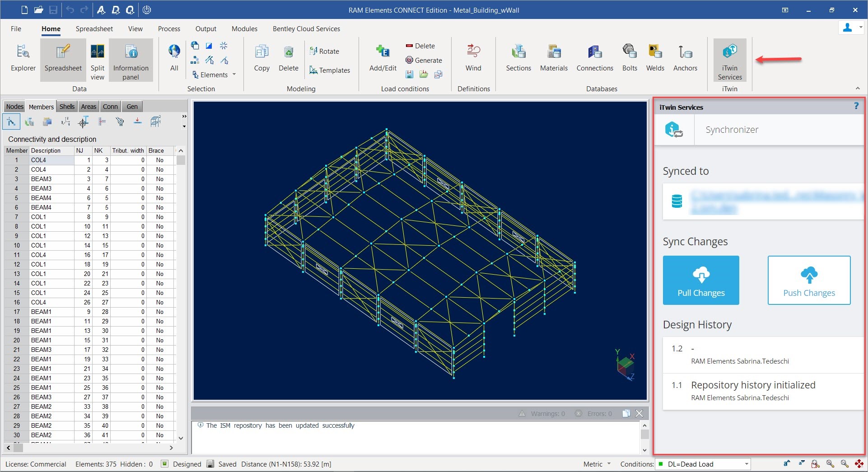Image resolution: width=868 pixels, height=472 pixels.
Task: Select design history version 1.1 entry
Action: click(x=763, y=391)
